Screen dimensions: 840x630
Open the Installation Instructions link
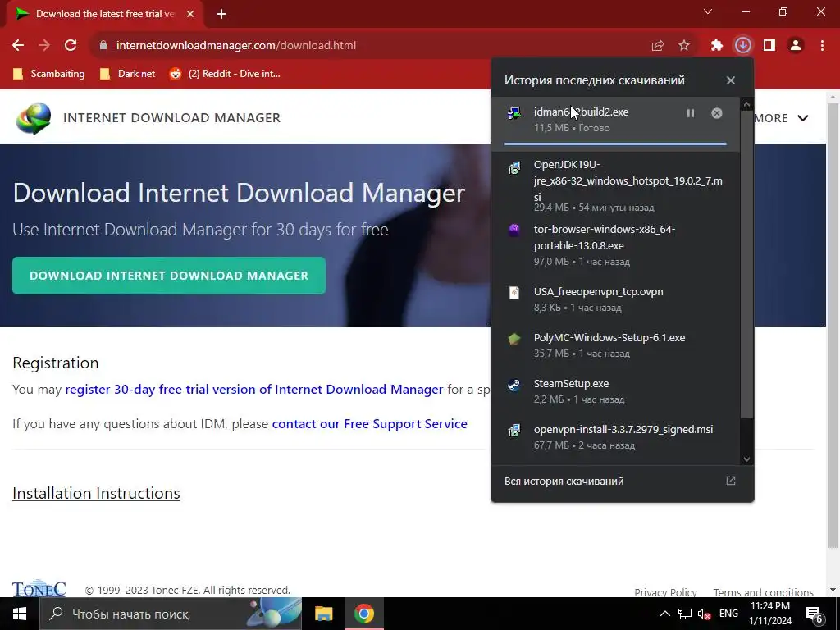[97, 493]
